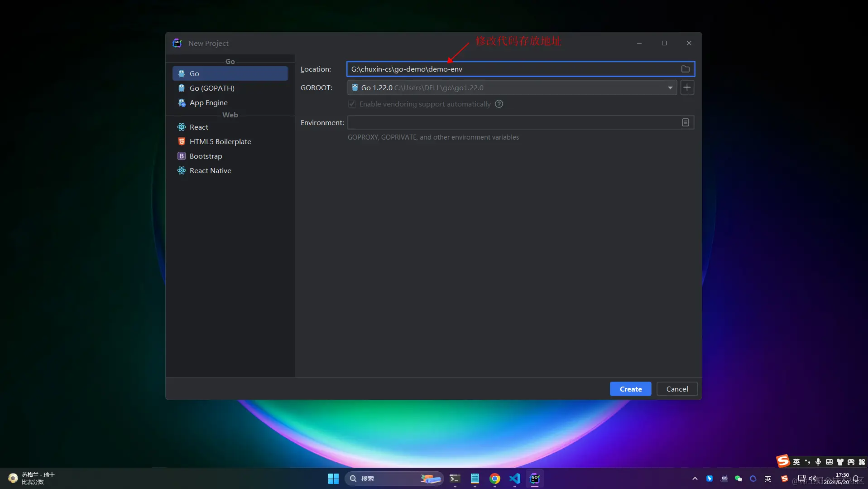
Task: Open WeChat from system tray
Action: (739, 479)
